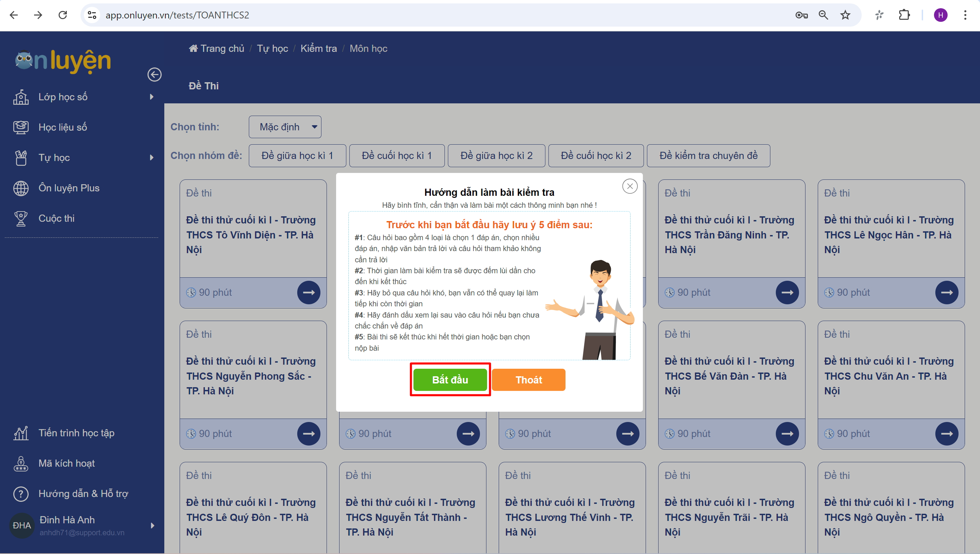Screen dimensions: 980x554
Task: Open the Chọn tỉnh Mặc định dropdown
Action: pos(285,127)
